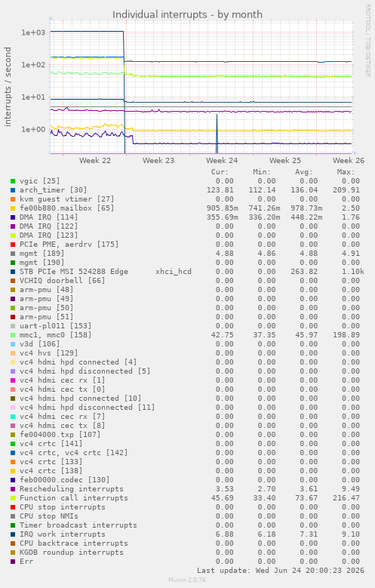Select the STB PCIe MSI 524288 Edge label
The image size is (375, 588).
pyautogui.click(x=74, y=272)
